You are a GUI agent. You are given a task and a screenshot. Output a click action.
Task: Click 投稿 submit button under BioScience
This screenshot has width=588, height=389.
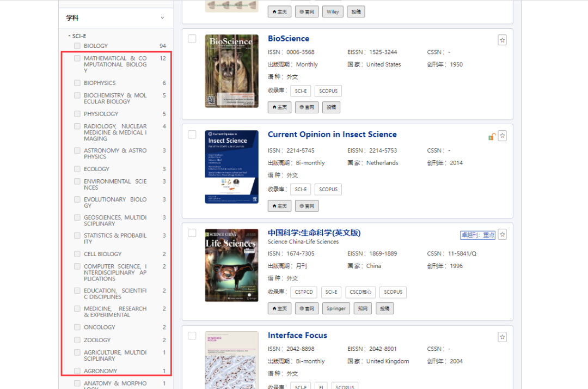[x=331, y=107]
